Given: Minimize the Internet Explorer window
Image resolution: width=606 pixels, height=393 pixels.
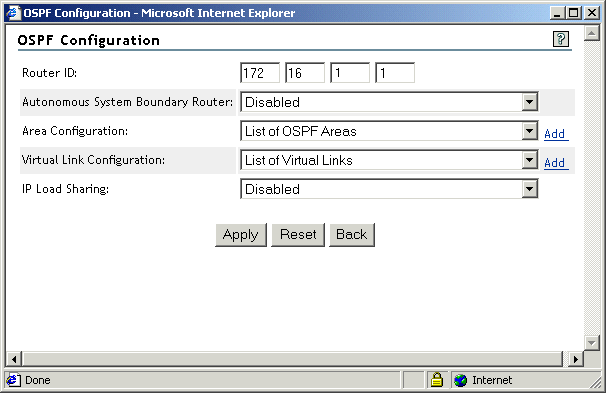Looking at the screenshot, I should [x=557, y=13].
